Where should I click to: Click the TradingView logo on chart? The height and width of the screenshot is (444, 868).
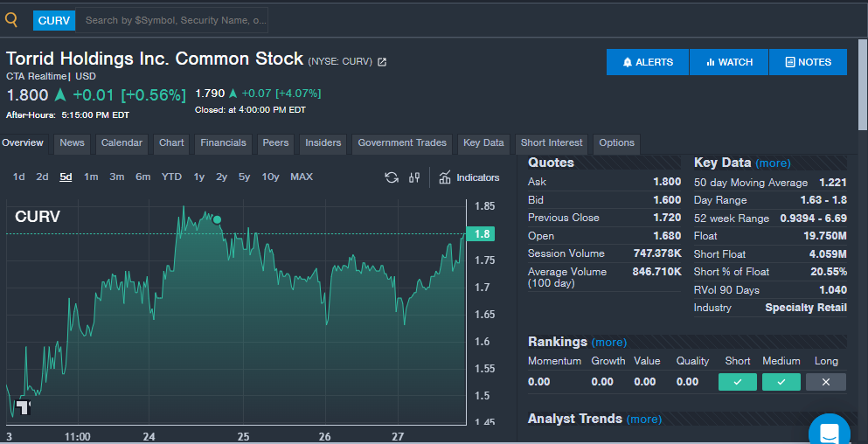(24, 407)
